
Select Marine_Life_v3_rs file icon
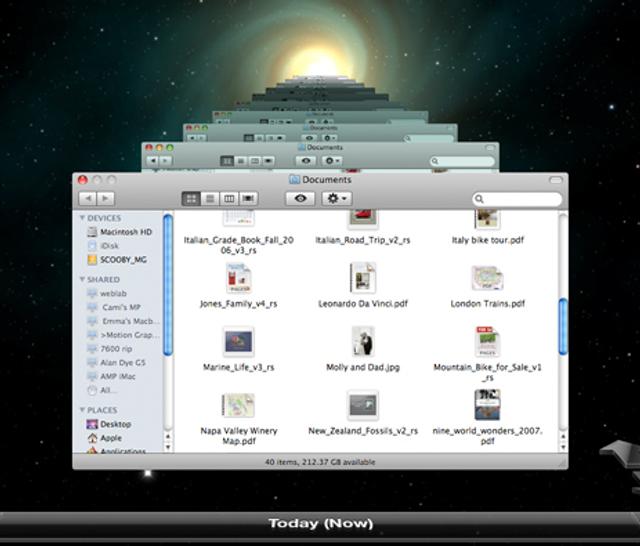click(x=239, y=342)
